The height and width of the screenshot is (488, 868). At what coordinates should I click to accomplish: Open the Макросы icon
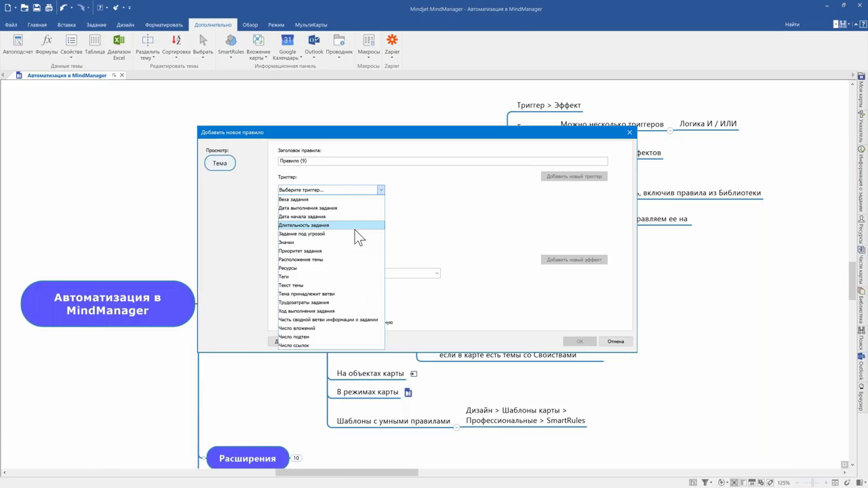coord(368,41)
